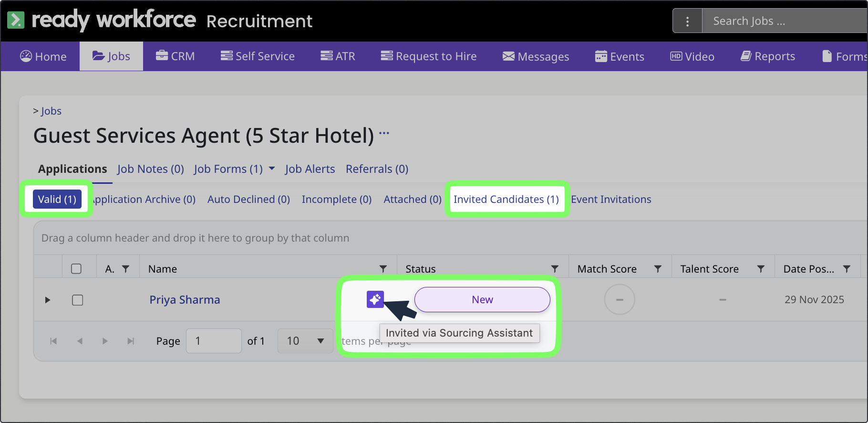Navigate to Request to Hire
The image size is (868, 423).
pos(429,56)
